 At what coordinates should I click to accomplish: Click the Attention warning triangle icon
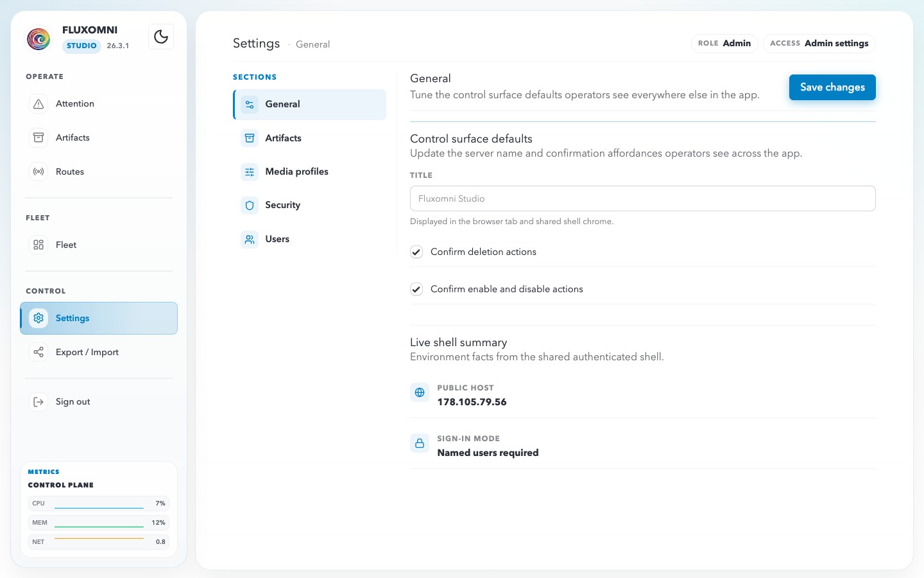coord(38,104)
